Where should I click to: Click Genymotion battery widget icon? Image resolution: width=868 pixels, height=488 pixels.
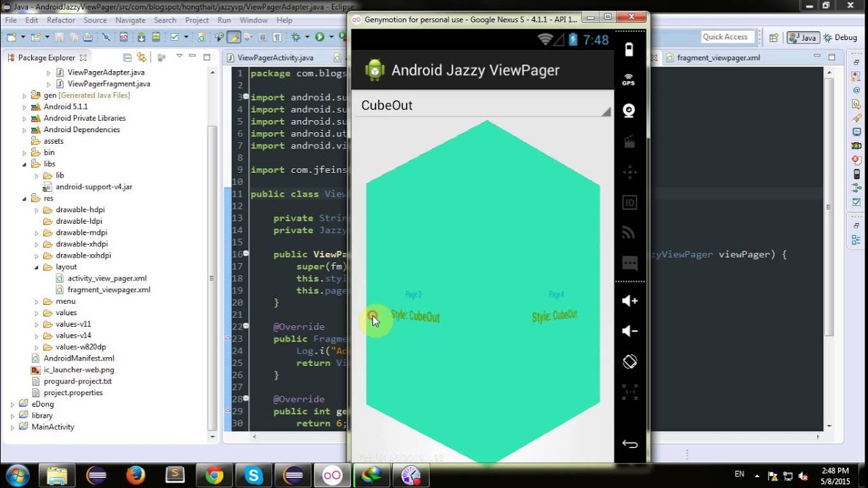tap(629, 49)
